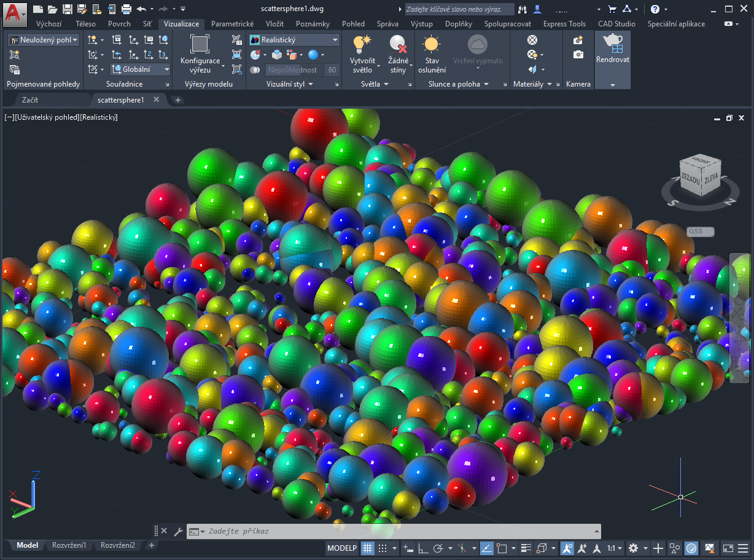Image resolution: width=754 pixels, height=560 pixels.
Task: Toggle hardware acceleration circle icon in status bar
Action: pos(691,548)
